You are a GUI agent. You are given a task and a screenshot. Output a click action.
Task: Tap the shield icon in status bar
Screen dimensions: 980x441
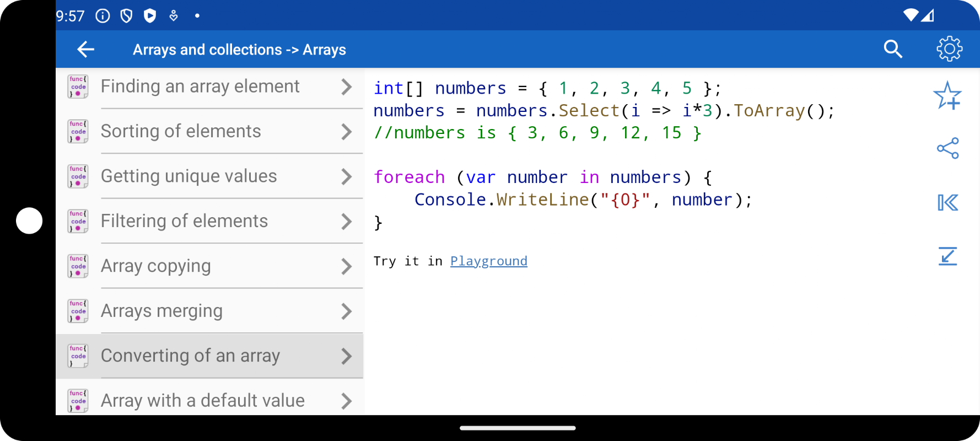(x=126, y=15)
